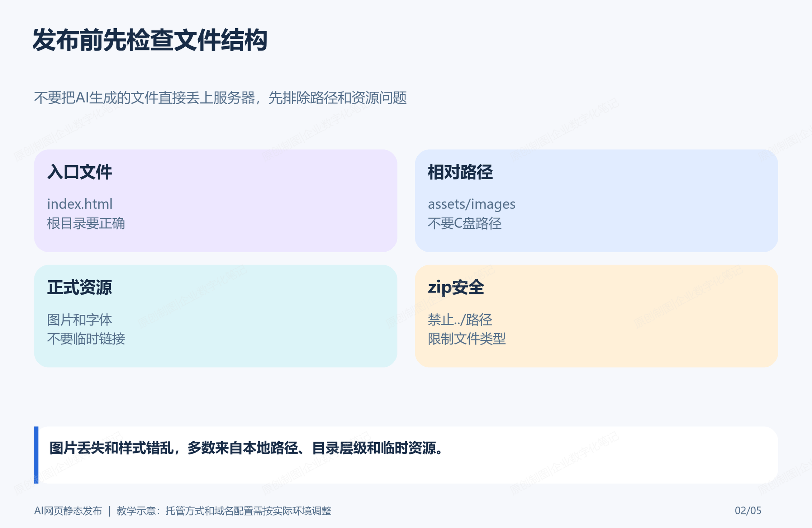Click the line 不要C盘路径

point(465,223)
